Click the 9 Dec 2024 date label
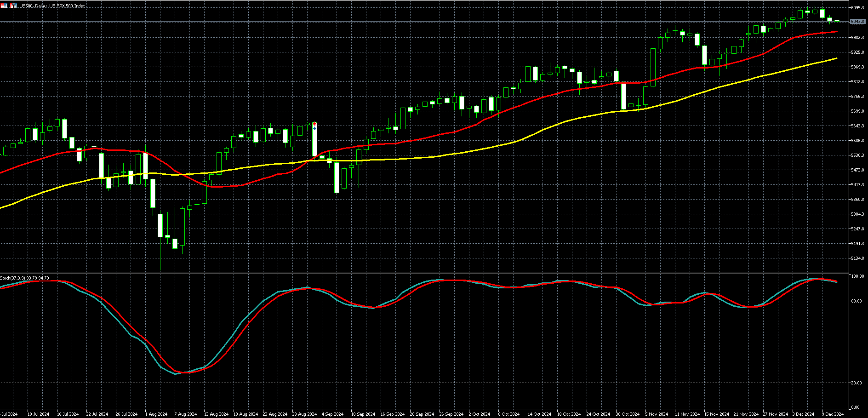Screen dimensions: 868x418 point(833,414)
